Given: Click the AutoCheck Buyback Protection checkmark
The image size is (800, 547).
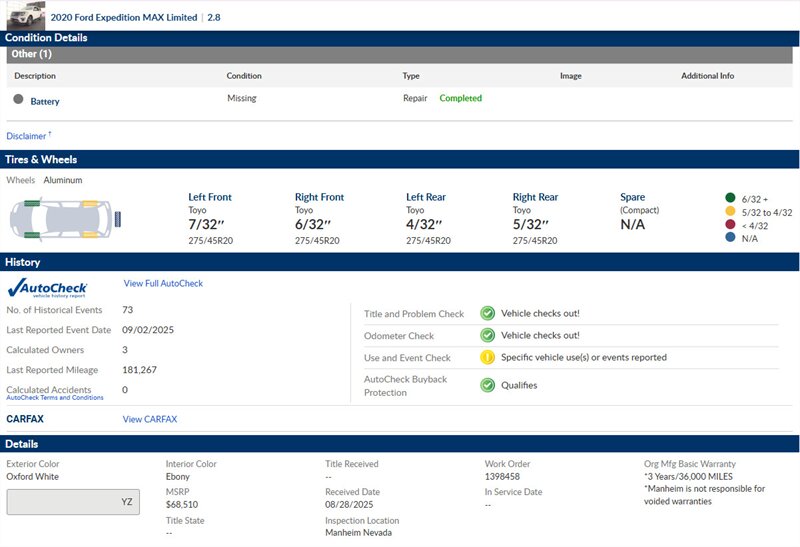Looking at the screenshot, I should [x=487, y=385].
